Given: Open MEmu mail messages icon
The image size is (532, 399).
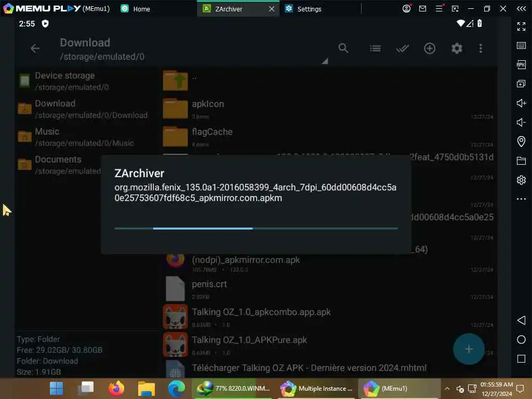Looking at the screenshot, I should (422, 8).
